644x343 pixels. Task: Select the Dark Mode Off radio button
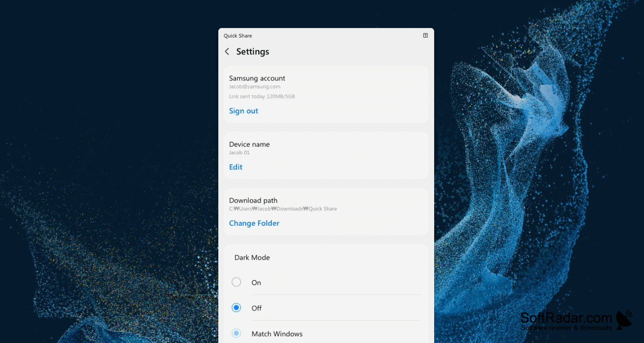click(x=236, y=308)
